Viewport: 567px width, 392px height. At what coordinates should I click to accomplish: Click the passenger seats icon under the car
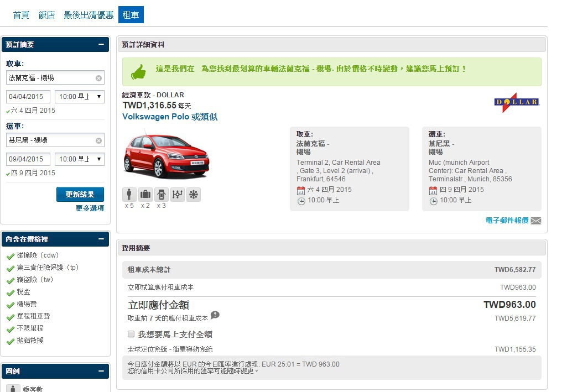[129, 195]
